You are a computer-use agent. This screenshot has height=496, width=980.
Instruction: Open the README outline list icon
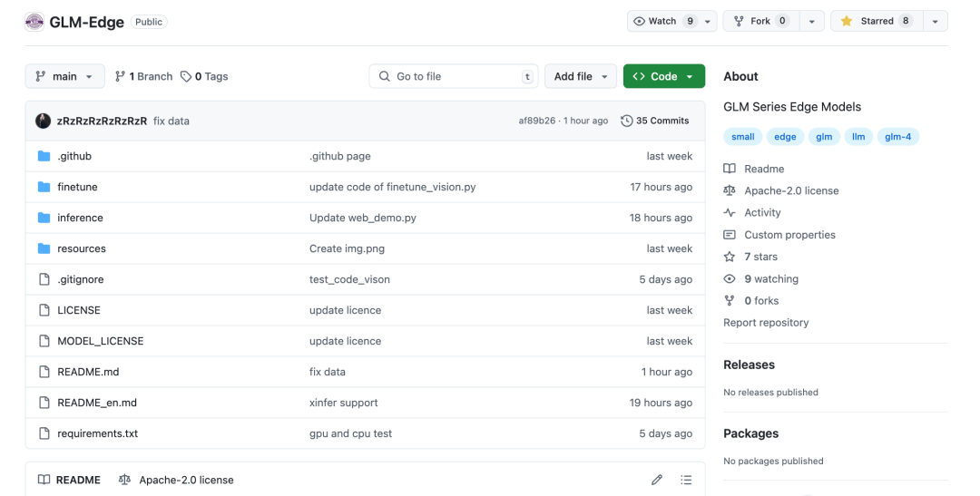tap(686, 480)
